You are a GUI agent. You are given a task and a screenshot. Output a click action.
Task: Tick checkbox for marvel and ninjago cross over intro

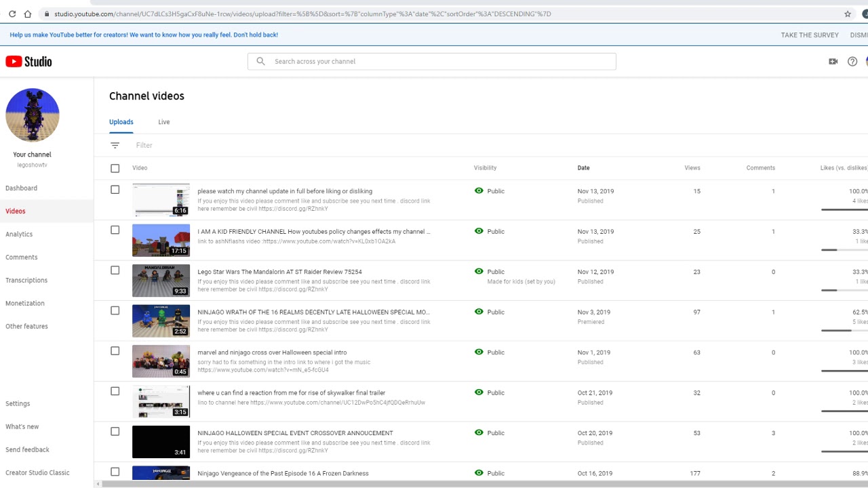(x=115, y=351)
